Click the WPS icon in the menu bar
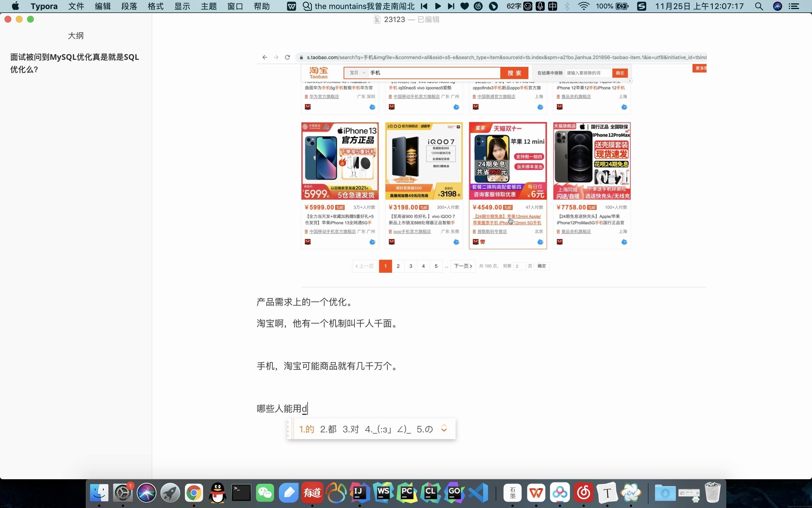The image size is (812, 508). (x=292, y=6)
